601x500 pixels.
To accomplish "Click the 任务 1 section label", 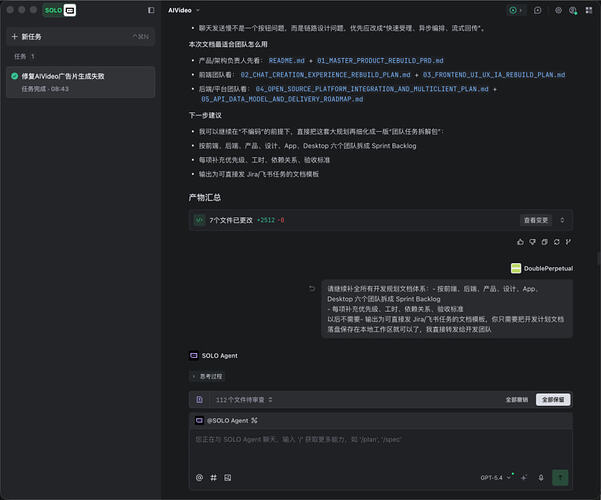I will pyautogui.click(x=25, y=57).
